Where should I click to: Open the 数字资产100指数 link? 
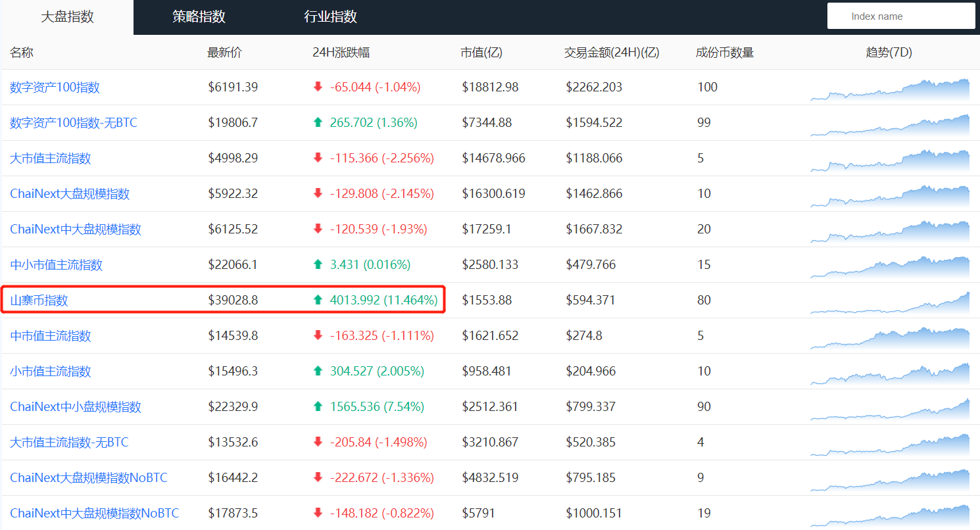tap(55, 87)
